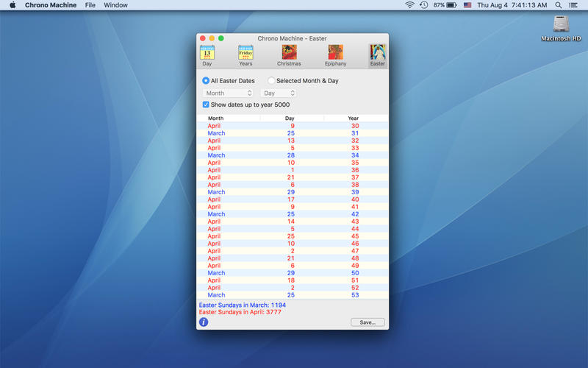Sort by the Year column header
Image resolution: width=588 pixels, height=368 pixels.
(x=354, y=118)
